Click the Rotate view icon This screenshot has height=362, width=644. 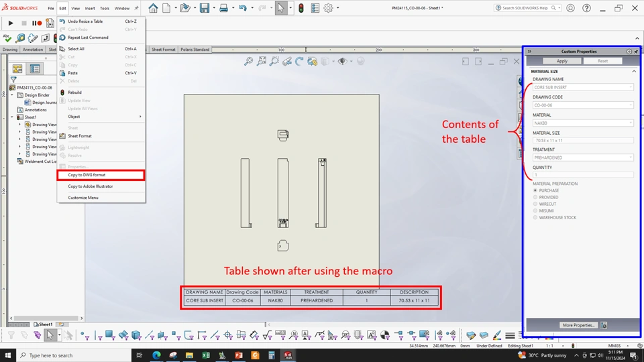[x=299, y=62]
